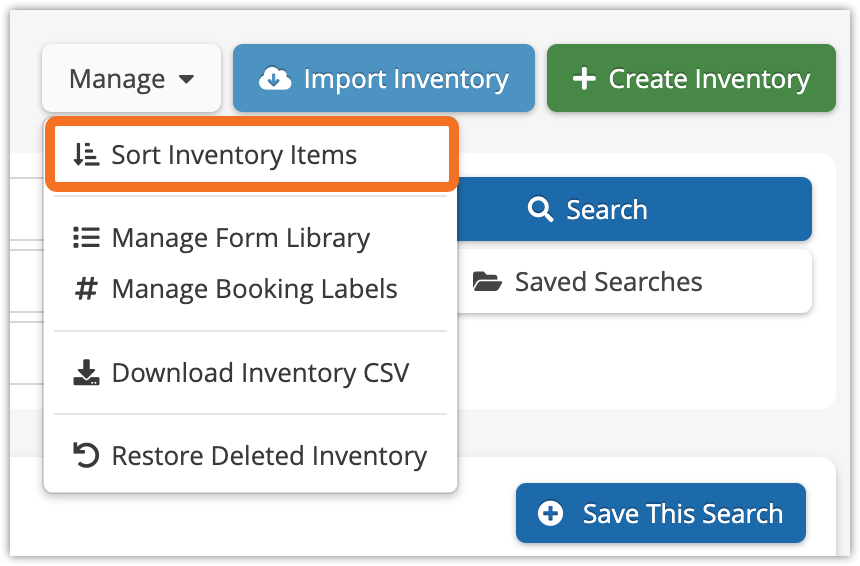860x566 pixels.
Task: Click the cloud download icon on Import Inventory
Action: (275, 78)
